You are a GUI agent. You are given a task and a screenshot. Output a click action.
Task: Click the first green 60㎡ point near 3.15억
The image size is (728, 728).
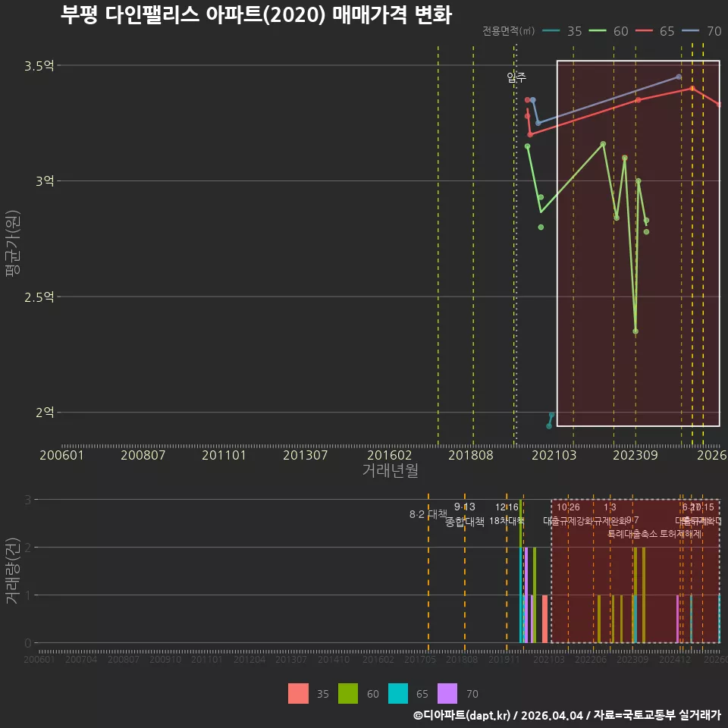528,146
